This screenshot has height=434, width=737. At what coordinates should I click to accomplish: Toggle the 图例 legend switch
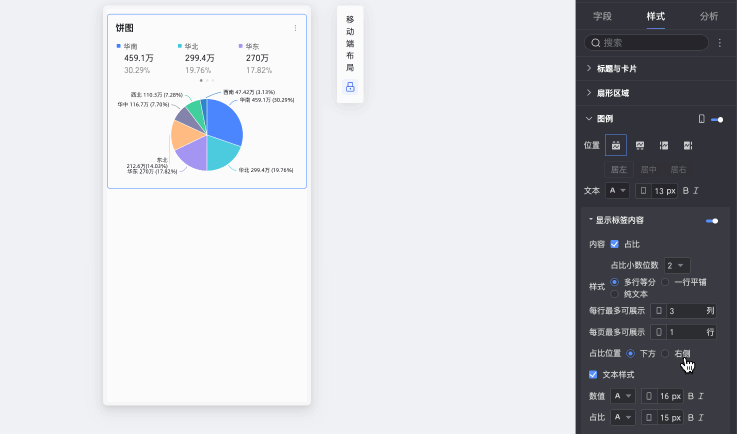click(717, 119)
